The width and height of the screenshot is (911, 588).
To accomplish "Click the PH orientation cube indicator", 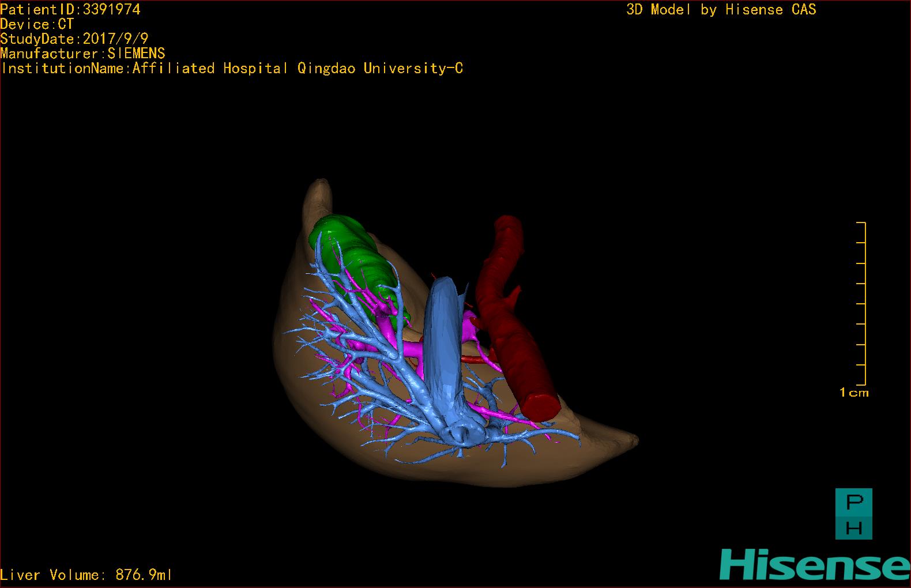I will click(x=854, y=514).
